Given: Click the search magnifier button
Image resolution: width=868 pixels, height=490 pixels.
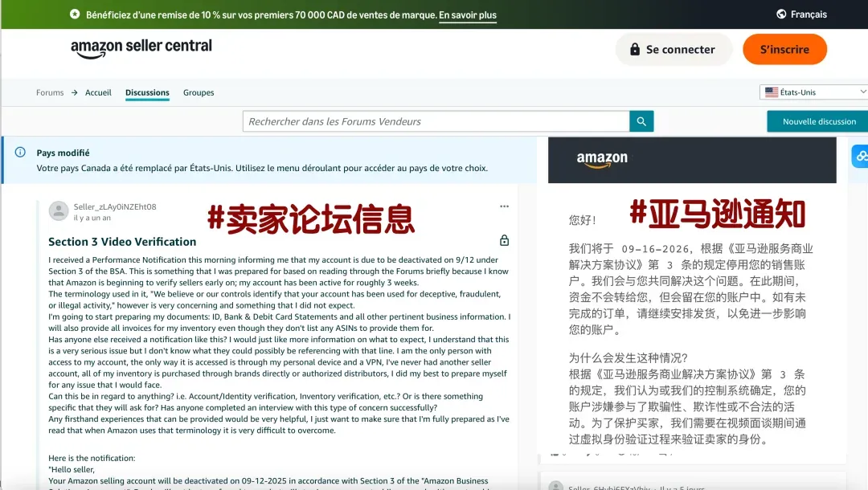Looking at the screenshot, I should click(x=641, y=121).
